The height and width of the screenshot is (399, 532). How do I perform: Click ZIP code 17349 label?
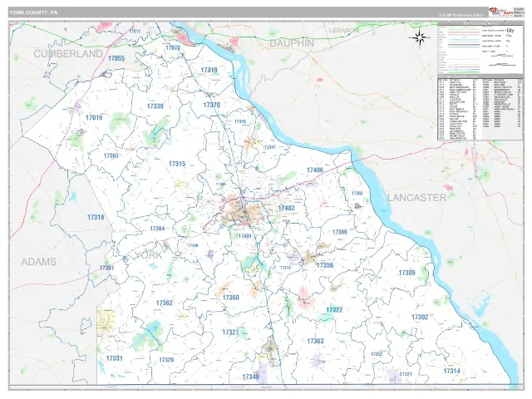(251, 377)
